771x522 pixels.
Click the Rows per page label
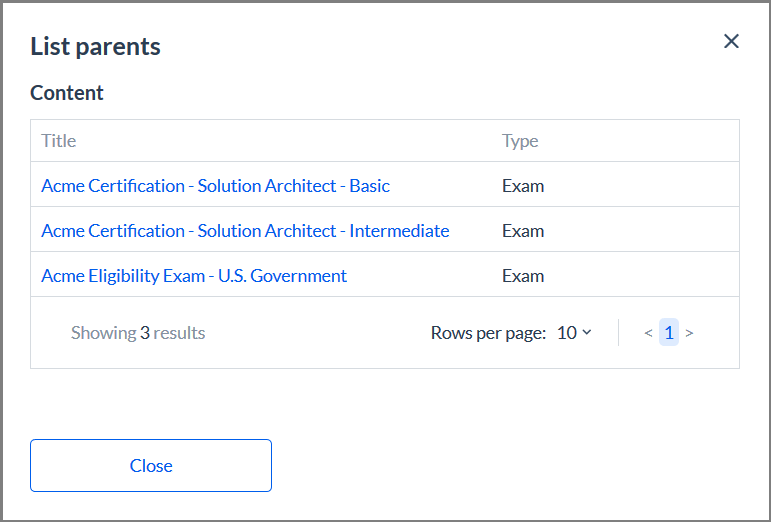[x=488, y=333]
